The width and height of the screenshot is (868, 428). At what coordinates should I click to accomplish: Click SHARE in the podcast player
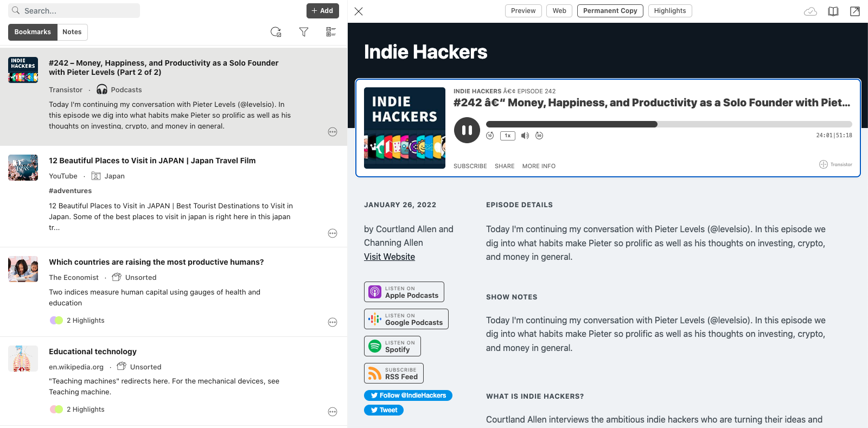505,166
